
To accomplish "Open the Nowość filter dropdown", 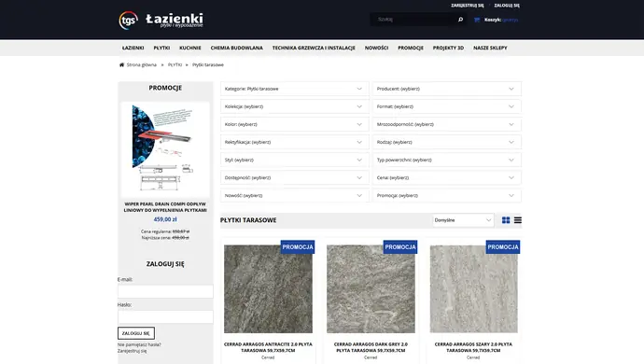I will pyautogui.click(x=294, y=196).
